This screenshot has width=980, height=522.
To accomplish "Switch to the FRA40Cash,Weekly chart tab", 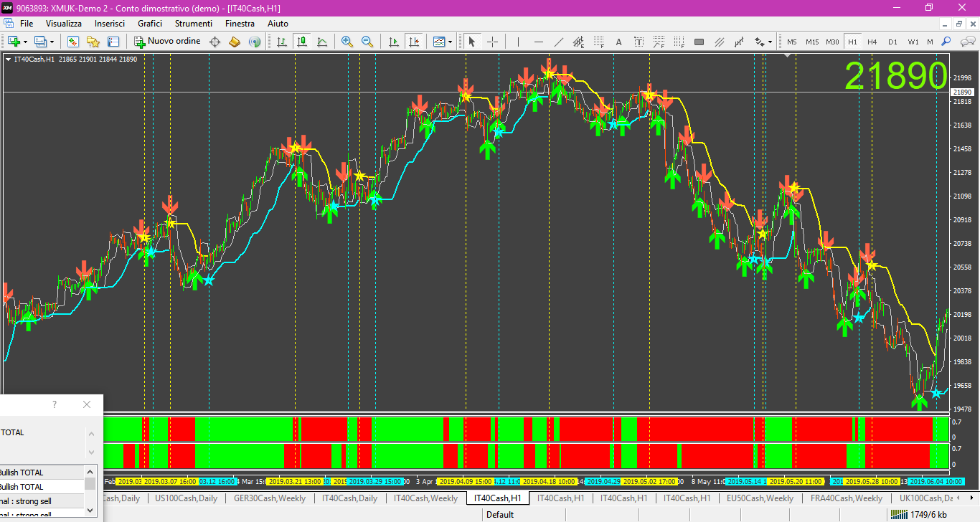I will point(847,498).
